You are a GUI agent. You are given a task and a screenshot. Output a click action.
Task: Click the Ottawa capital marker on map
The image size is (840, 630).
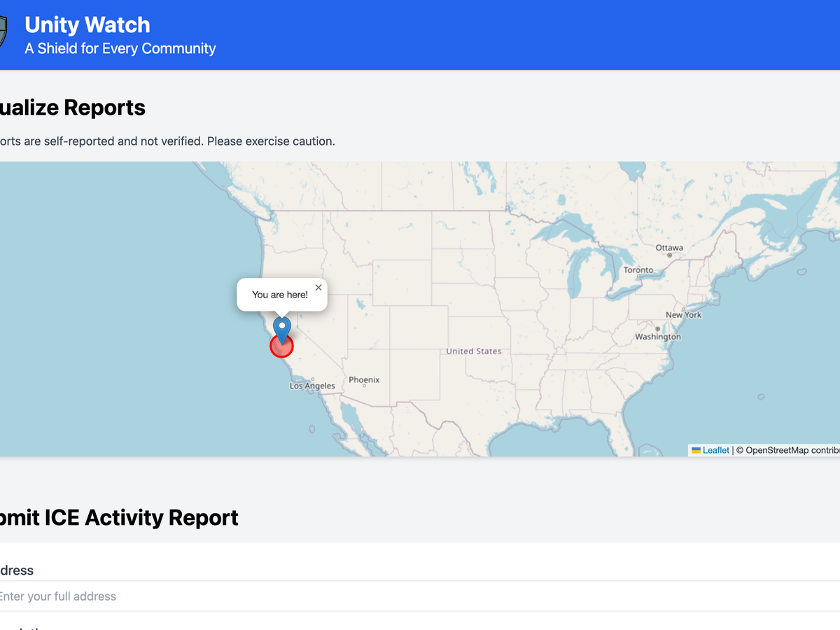pyautogui.click(x=670, y=255)
